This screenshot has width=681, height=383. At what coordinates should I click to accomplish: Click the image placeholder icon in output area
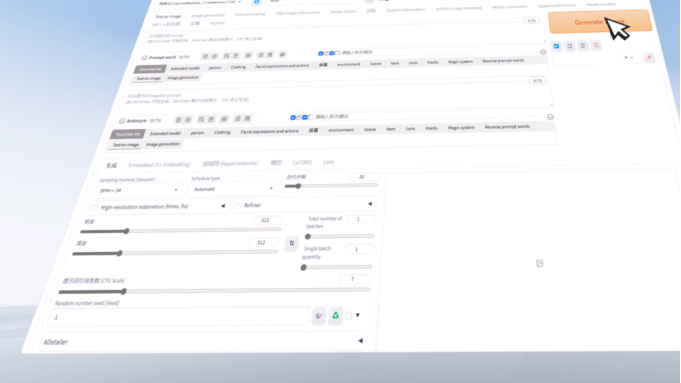coord(539,263)
